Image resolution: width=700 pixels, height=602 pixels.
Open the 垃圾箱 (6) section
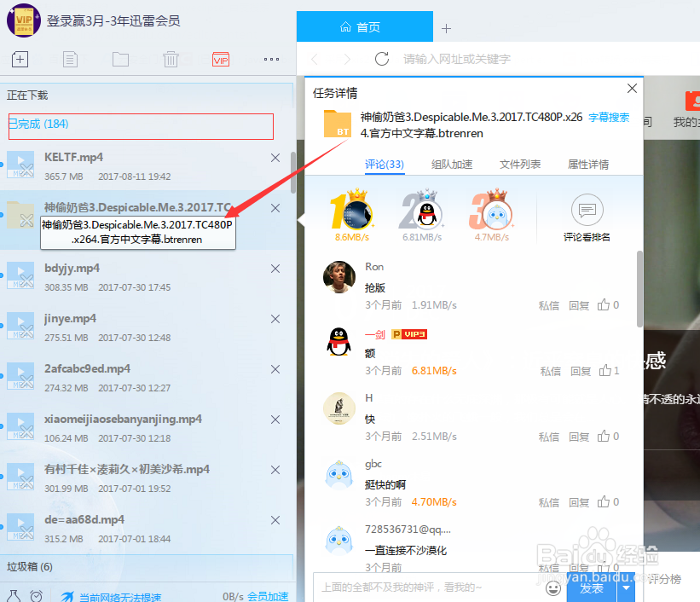(x=147, y=567)
